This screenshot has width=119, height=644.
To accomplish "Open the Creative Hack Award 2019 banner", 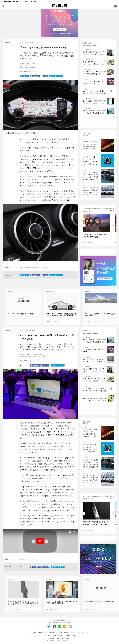I will 60,23.
